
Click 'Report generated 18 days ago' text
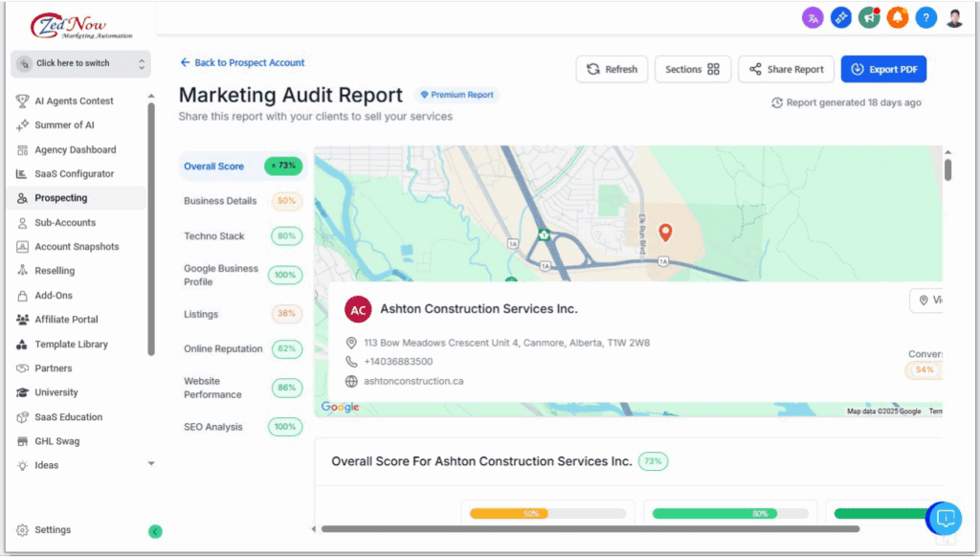854,102
